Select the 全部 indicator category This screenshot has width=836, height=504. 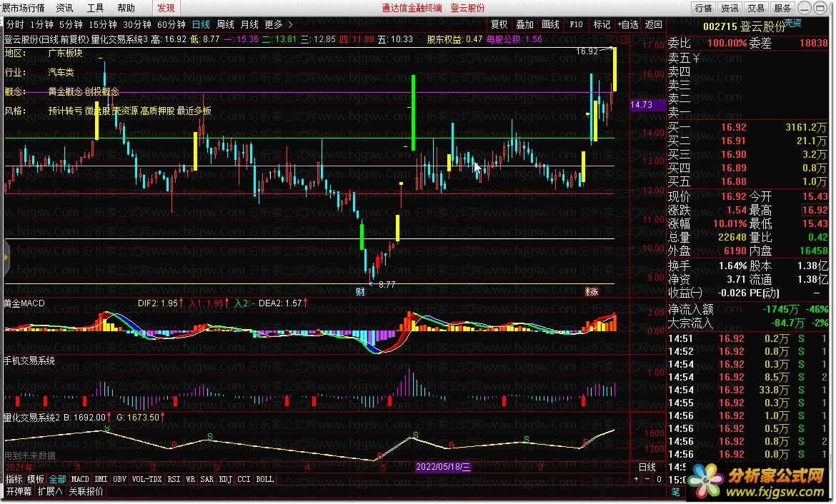pos(58,480)
